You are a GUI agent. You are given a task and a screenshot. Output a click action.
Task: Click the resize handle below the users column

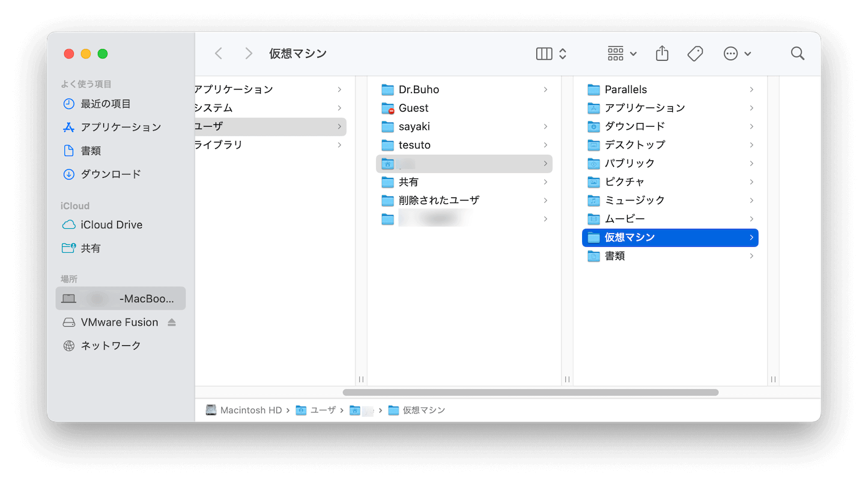pos(567,380)
